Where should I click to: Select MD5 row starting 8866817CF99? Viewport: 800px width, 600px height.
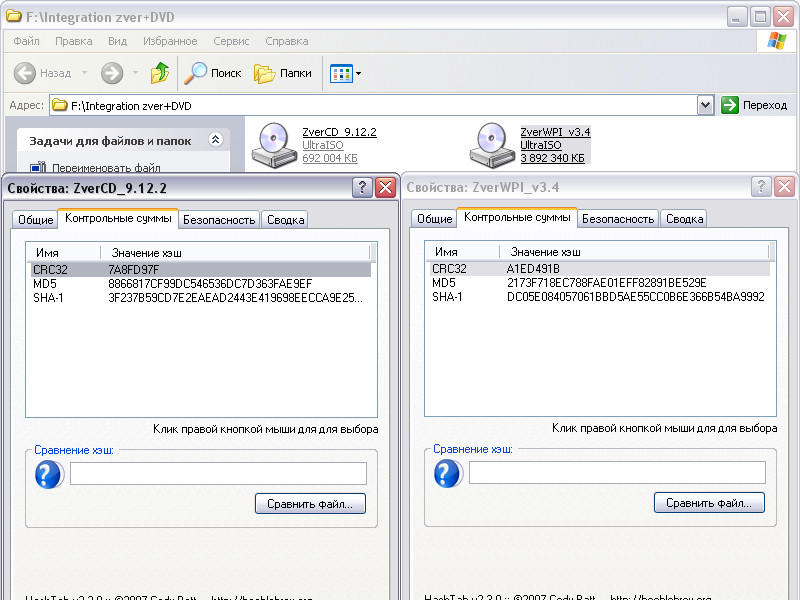(201, 284)
